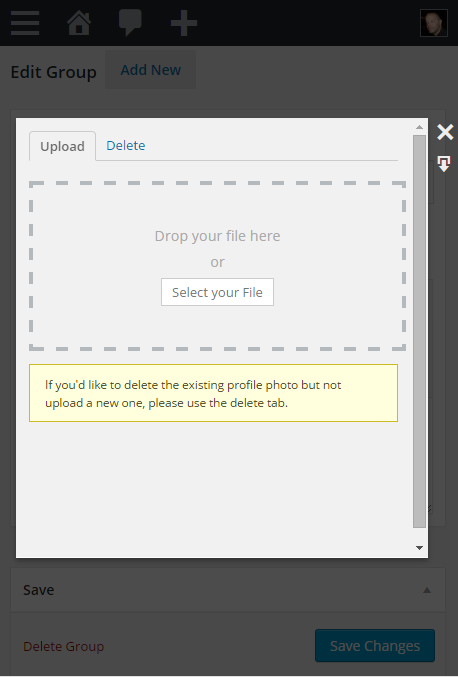Click the down-arrow icon beneath the close X
The height and width of the screenshot is (677, 458).
[444, 164]
